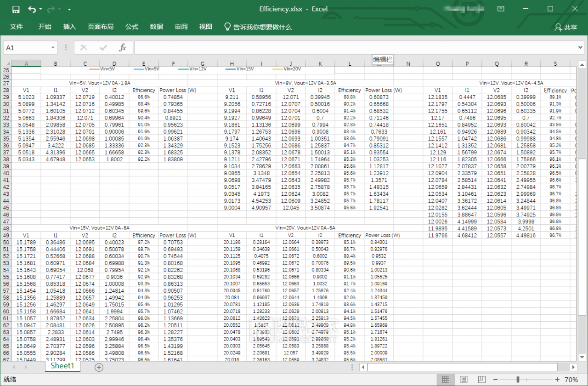Click the Vin=20V, Vout=12V 0A-6A title
The image size is (588, 386).
pos(305,228)
